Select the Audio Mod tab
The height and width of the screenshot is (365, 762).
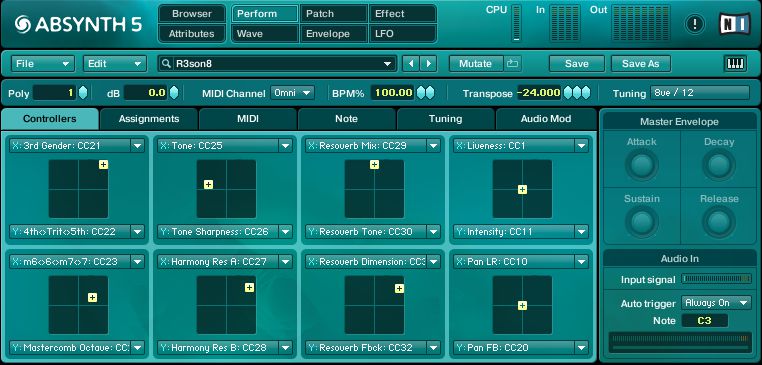point(546,119)
